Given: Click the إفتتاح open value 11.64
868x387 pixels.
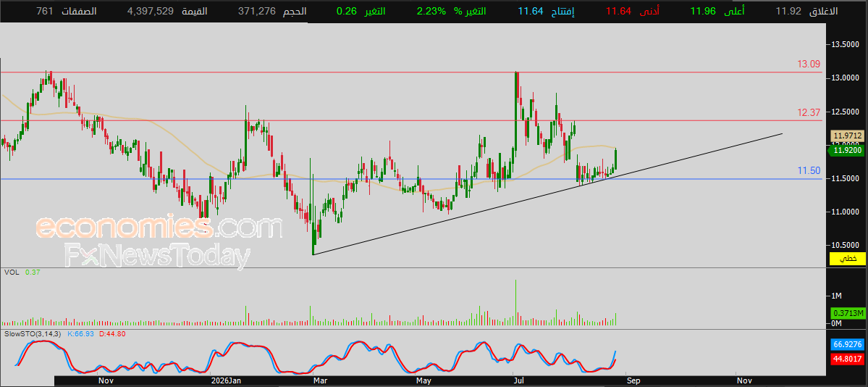Looking at the screenshot, I should point(530,11).
